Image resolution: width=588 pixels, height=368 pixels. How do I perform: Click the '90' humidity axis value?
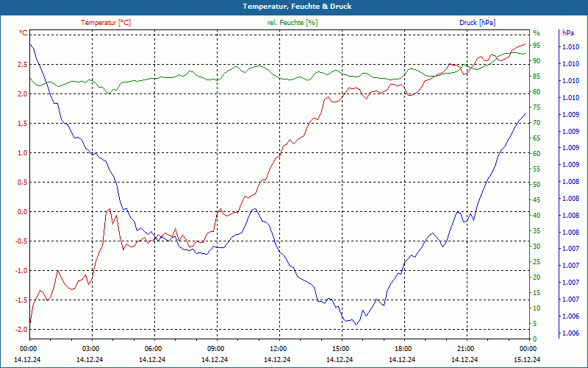point(537,61)
